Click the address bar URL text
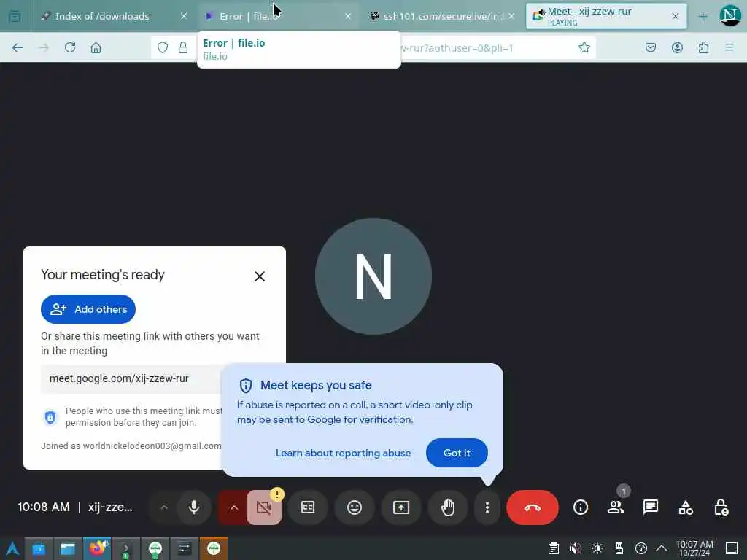 point(458,47)
